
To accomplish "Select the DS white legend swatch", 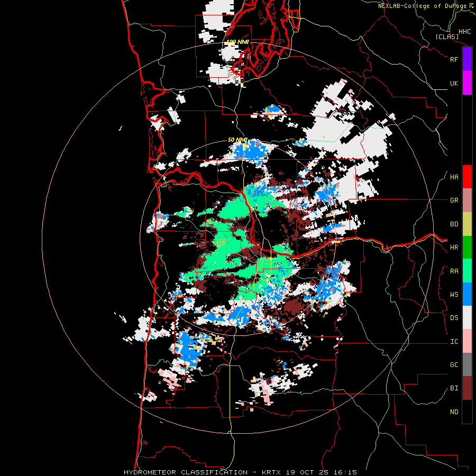I will (x=467, y=317).
